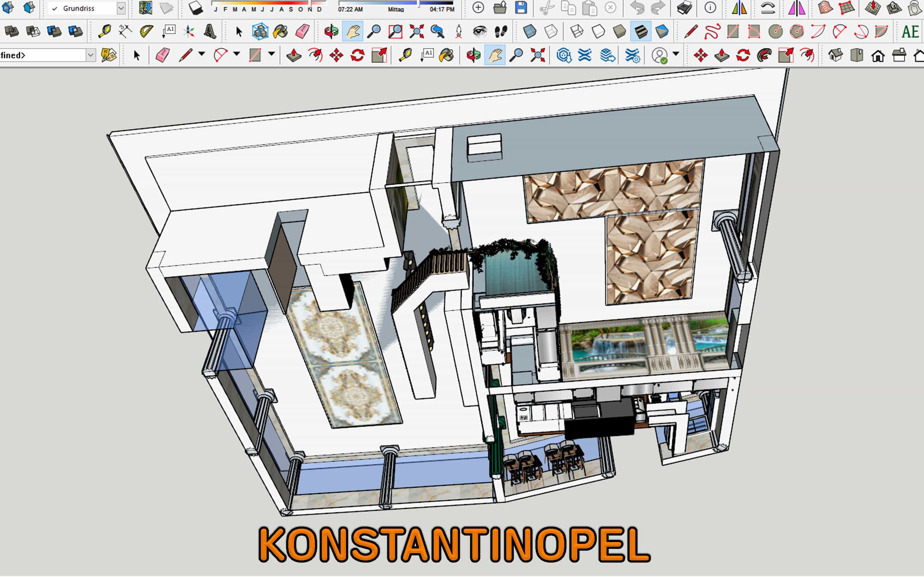This screenshot has width=924, height=577.
Task: Activate the Follow Me tool
Action: pyautogui.click(x=765, y=56)
